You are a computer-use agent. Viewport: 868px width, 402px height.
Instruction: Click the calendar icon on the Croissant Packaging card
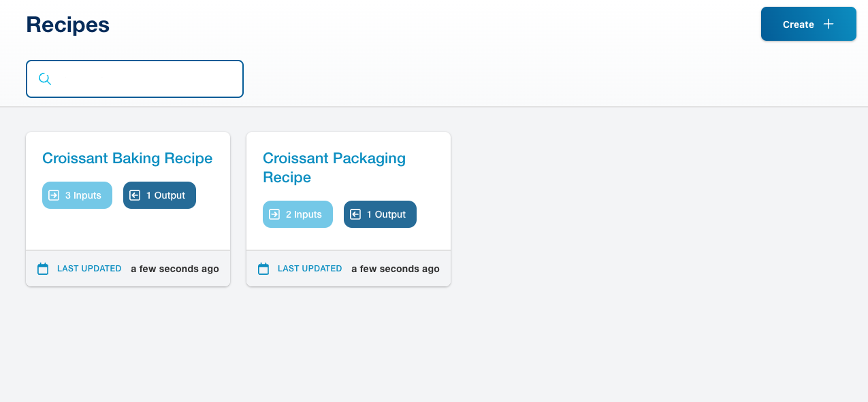pyautogui.click(x=263, y=269)
